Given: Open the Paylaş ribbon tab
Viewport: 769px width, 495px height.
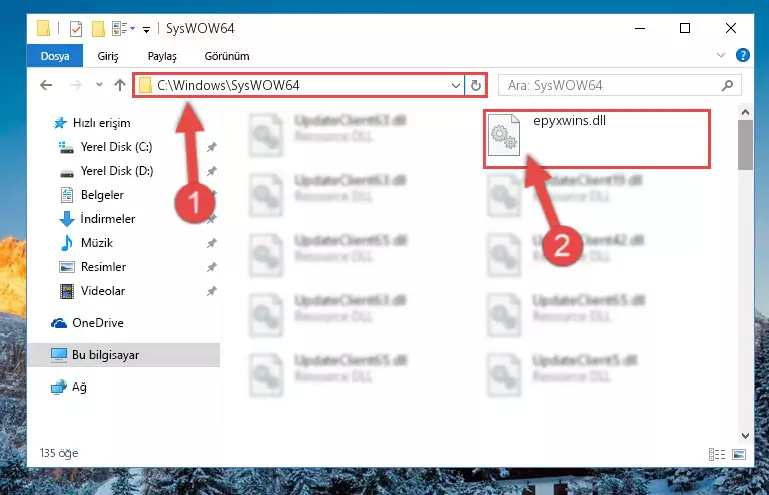Looking at the screenshot, I should [x=162, y=56].
